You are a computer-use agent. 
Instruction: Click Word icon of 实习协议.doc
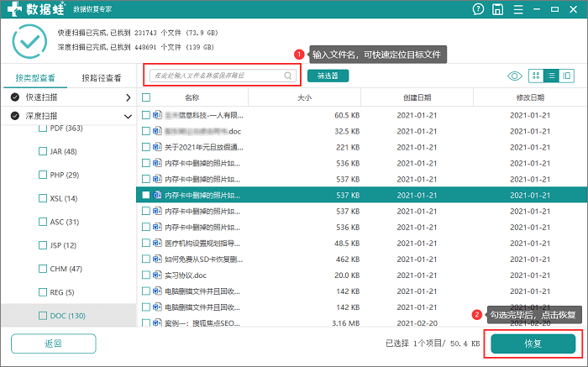tap(157, 275)
